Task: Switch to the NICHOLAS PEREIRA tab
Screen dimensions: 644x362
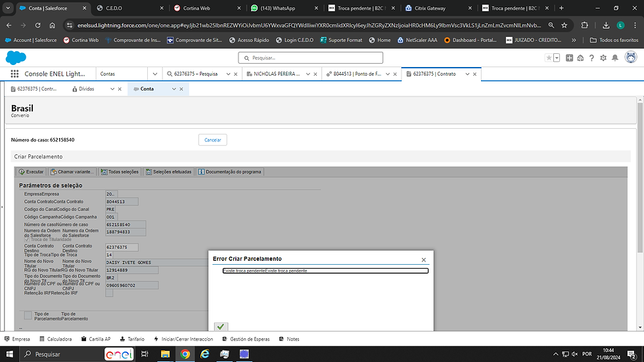Action: (x=277, y=74)
